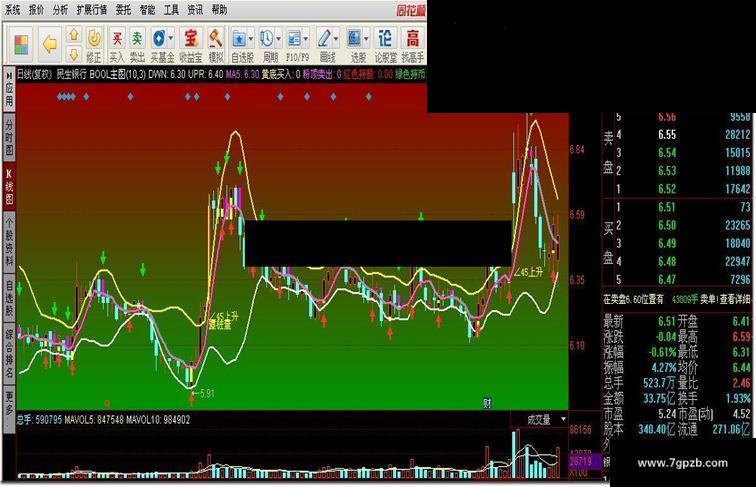Click the yellow up arrow icon
The width and height of the screenshot is (756, 487).
tap(74, 35)
